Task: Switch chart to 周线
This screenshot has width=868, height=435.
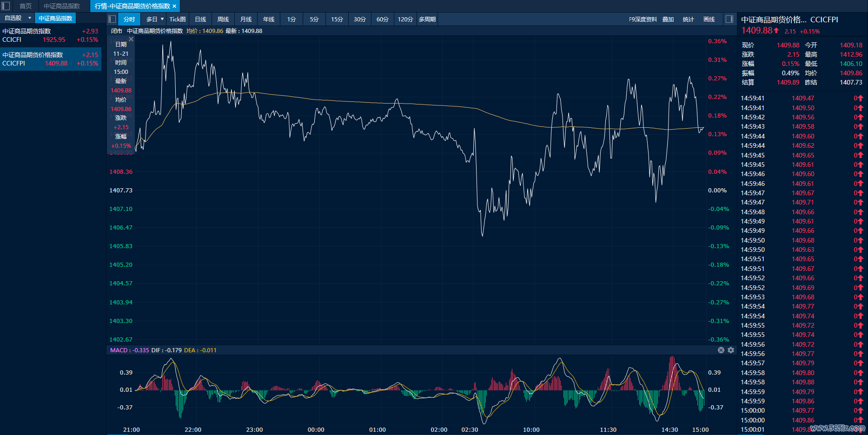Action: [x=223, y=19]
